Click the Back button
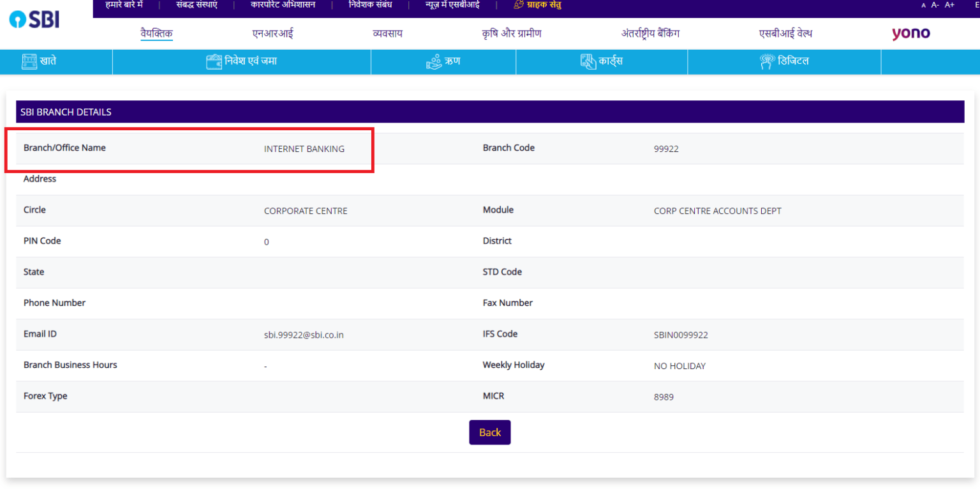The height and width of the screenshot is (500, 980). tap(490, 432)
